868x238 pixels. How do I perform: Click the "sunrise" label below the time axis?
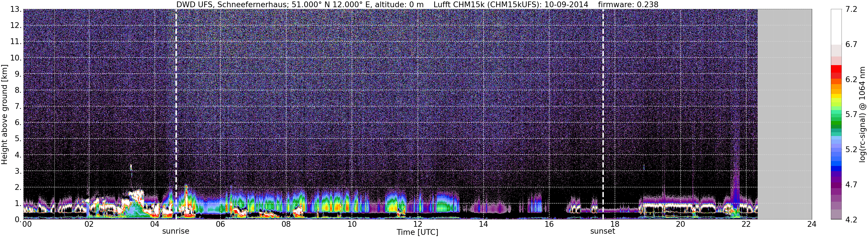pyautogui.click(x=175, y=231)
